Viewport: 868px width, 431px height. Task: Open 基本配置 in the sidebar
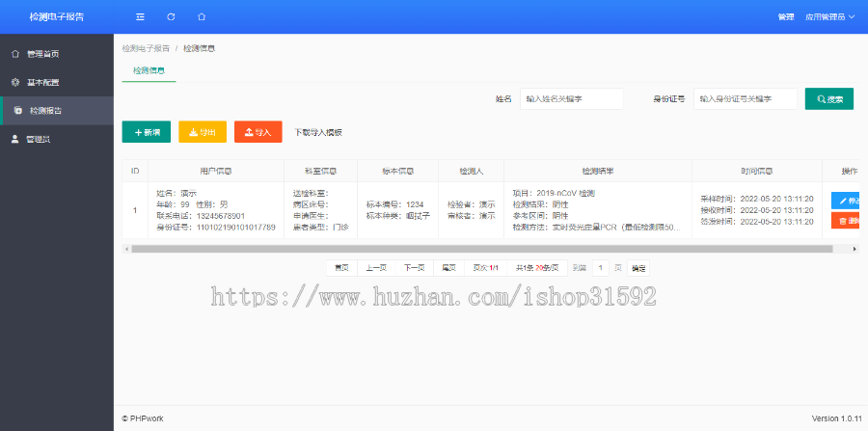(57, 82)
